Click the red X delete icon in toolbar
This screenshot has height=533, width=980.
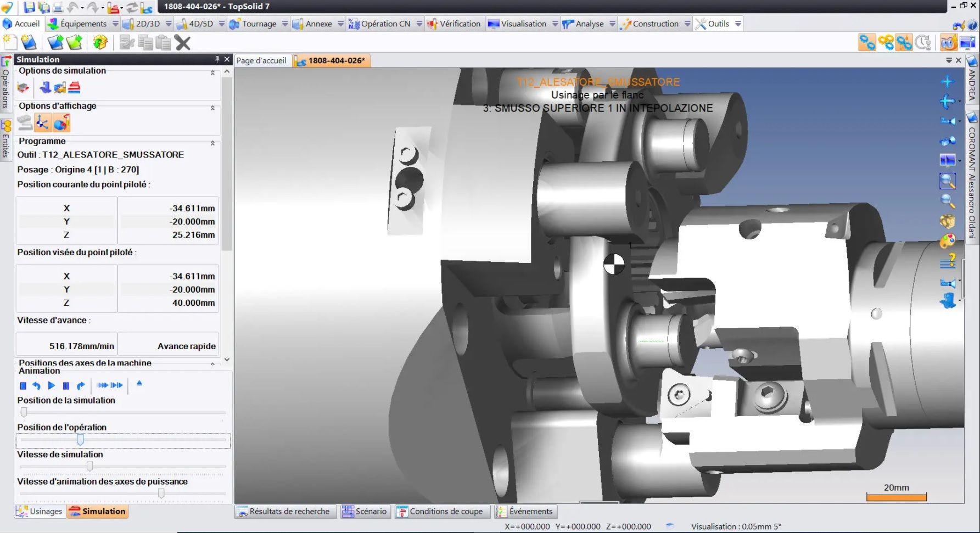click(x=183, y=43)
